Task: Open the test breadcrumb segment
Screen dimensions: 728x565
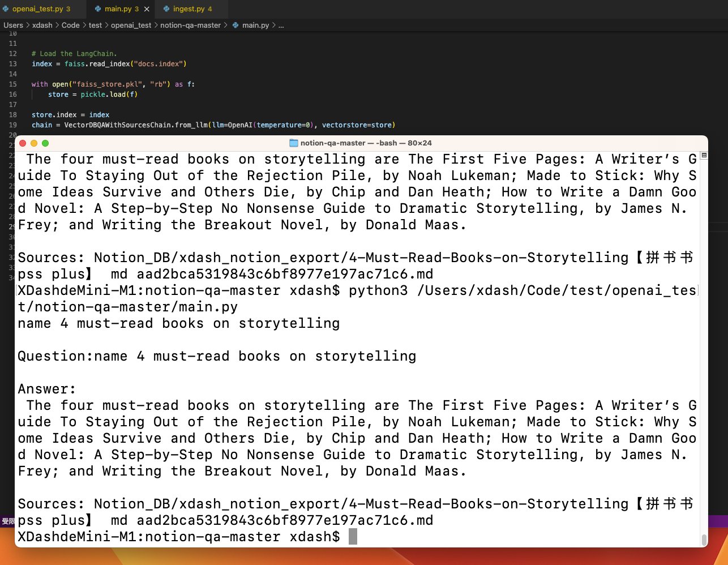Action: click(95, 25)
